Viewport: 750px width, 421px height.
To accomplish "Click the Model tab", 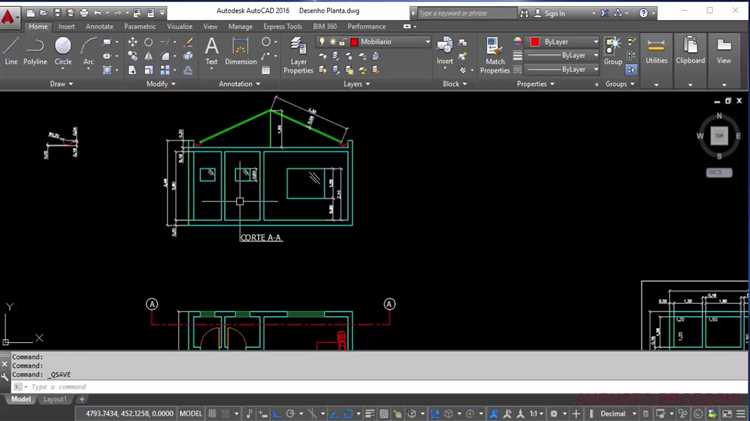I will coord(21,399).
